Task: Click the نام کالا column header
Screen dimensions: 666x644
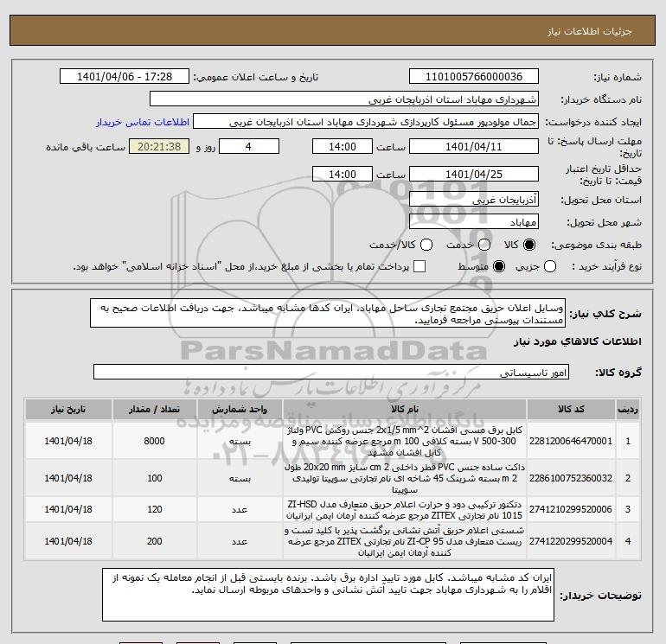Action: [405, 409]
